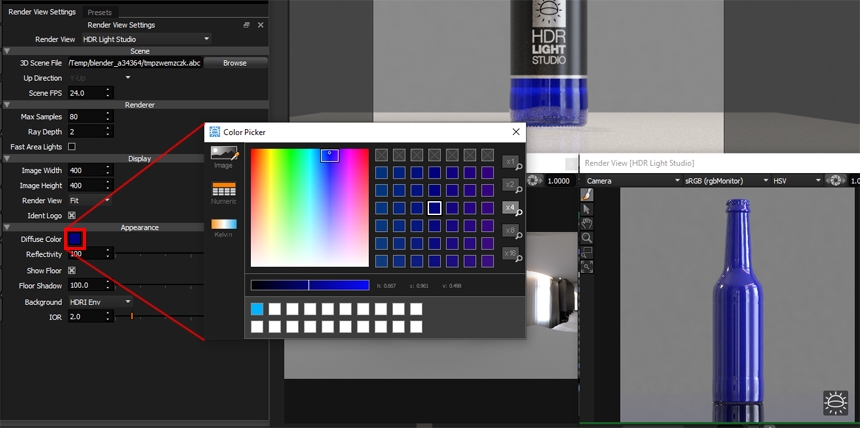Click the Ray Depth value field
The width and height of the screenshot is (860, 428).
coord(86,132)
